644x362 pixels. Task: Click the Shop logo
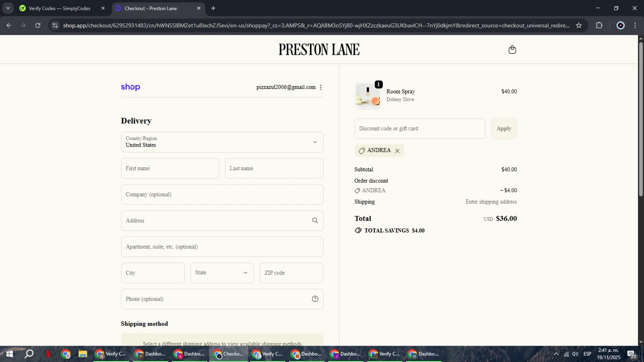point(131,87)
